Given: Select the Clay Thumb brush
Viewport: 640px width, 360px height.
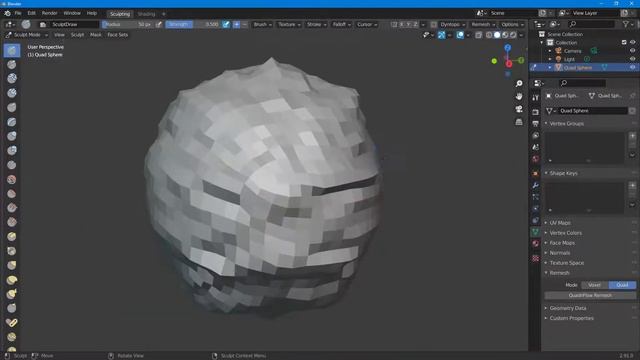Looking at the screenshot, I should pos(12,107).
